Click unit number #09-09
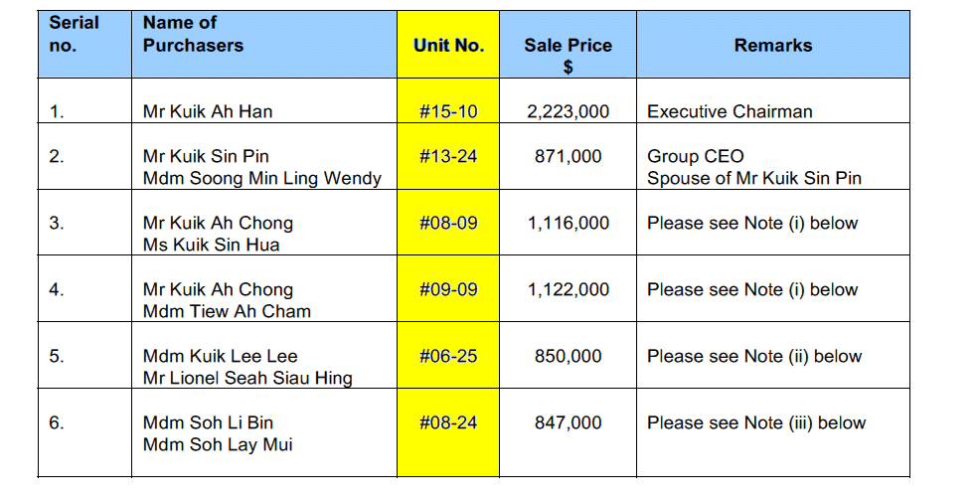980x501 pixels. tap(448, 290)
